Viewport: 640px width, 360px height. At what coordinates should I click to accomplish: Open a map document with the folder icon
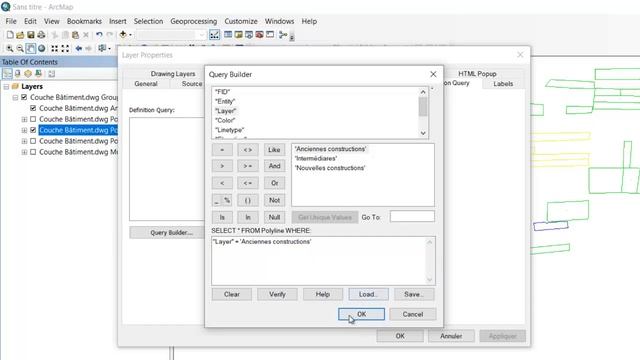pyautogui.click(x=20, y=35)
